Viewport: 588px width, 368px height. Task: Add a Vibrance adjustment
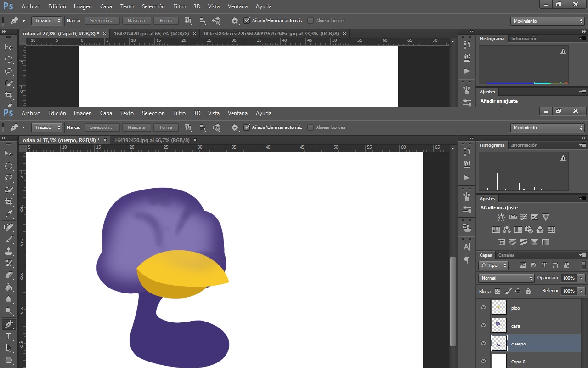tap(546, 218)
